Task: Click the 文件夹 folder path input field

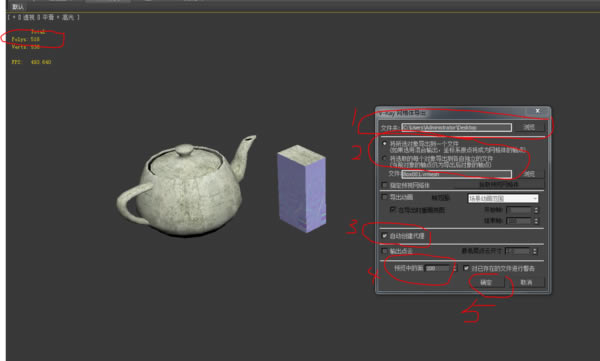Action: 457,127
